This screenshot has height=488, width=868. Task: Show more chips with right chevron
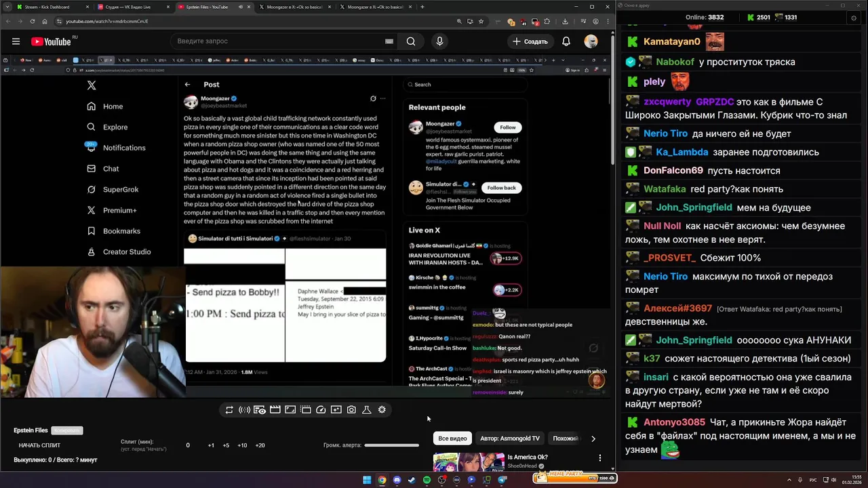[x=593, y=439]
